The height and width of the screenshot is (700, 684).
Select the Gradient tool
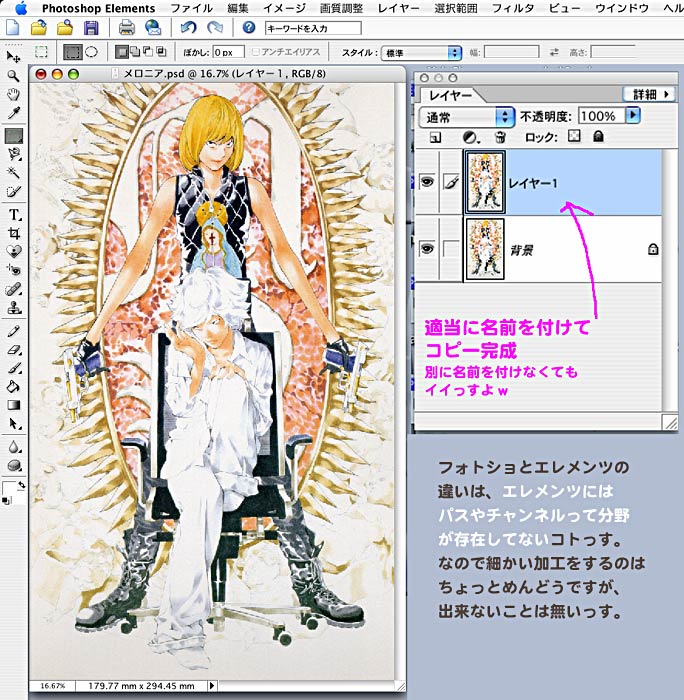13,405
